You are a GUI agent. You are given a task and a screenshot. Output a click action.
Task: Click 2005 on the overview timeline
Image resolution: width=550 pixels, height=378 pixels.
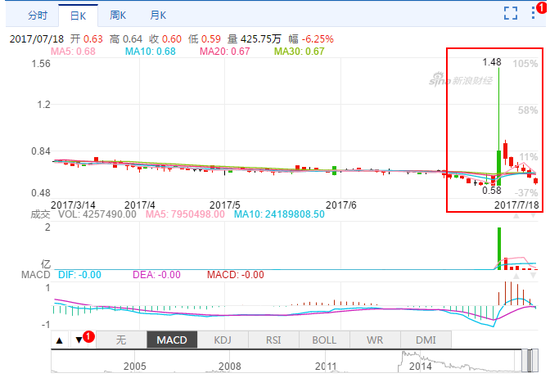coord(135,366)
